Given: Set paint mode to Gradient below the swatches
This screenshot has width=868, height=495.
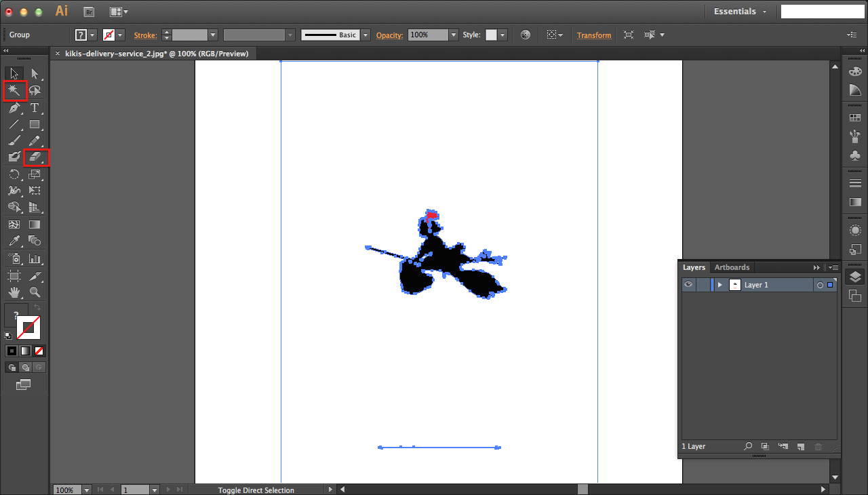Looking at the screenshot, I should tap(25, 351).
